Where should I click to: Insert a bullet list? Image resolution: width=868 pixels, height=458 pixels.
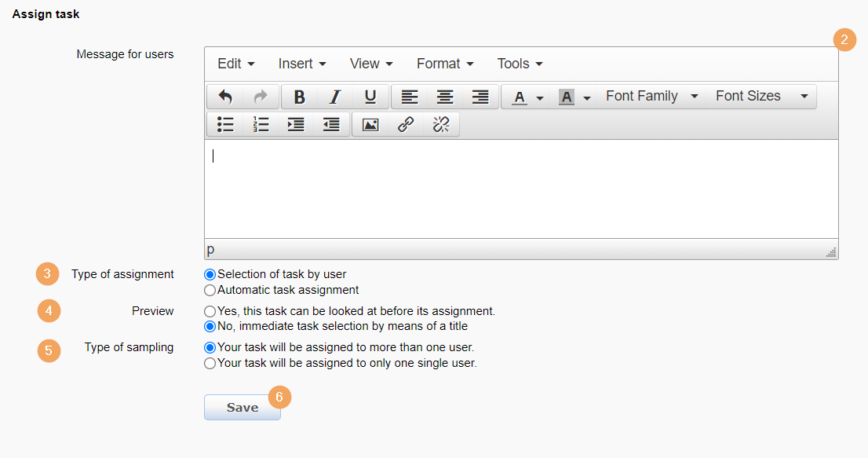pos(225,124)
